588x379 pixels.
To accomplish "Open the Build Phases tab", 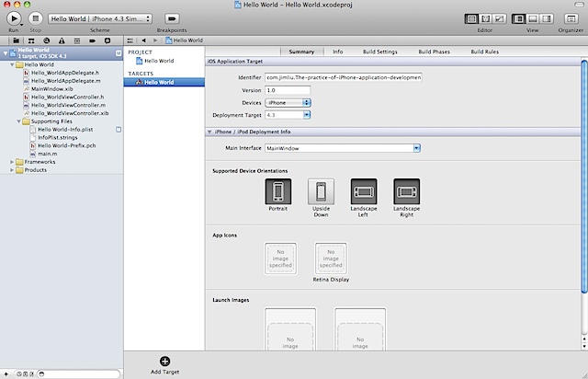I will [434, 52].
